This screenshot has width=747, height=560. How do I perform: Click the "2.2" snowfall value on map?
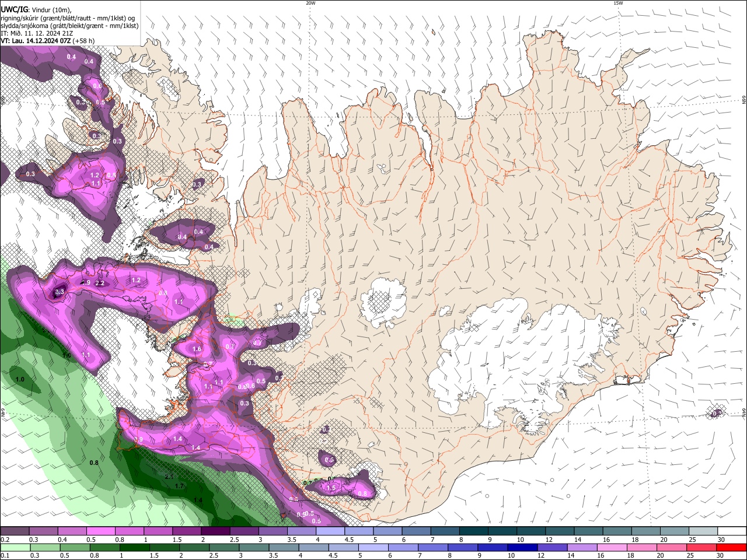[99, 283]
